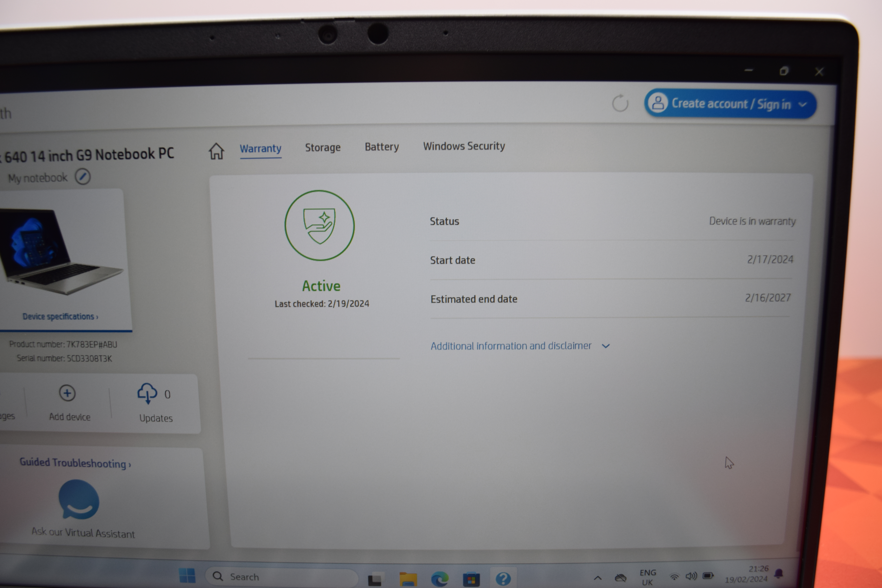The image size is (882, 588).
Task: Click the Device is in warranty text
Action: pos(752,221)
